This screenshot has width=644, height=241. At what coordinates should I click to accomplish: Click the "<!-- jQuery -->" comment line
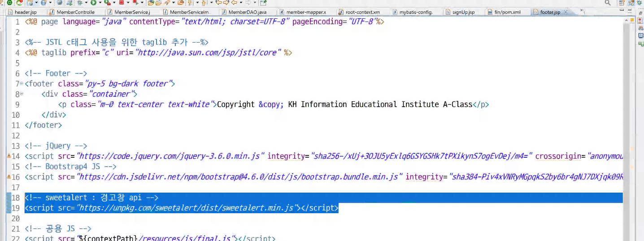tap(56, 146)
